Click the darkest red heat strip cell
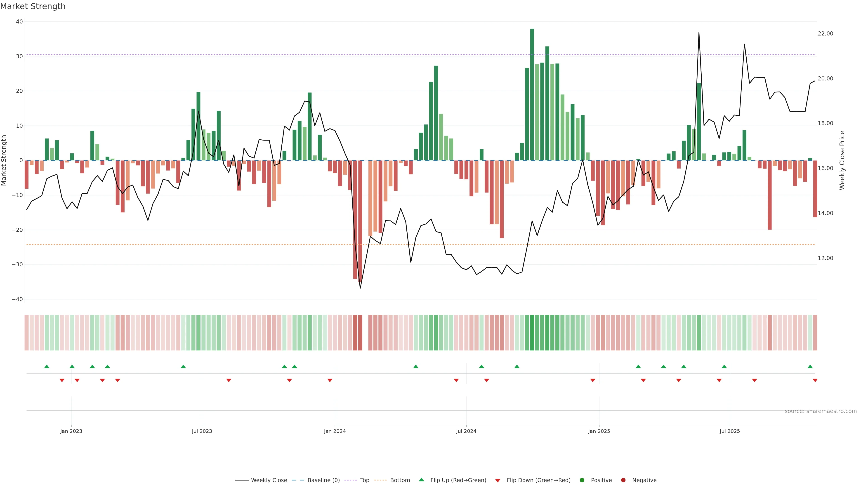868x488 pixels. click(360, 333)
